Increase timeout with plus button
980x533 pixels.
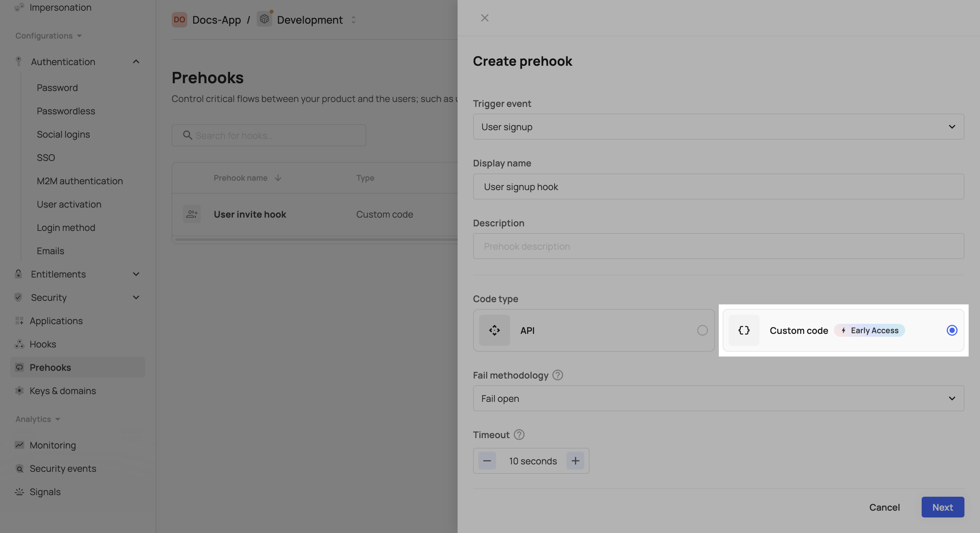click(x=575, y=461)
